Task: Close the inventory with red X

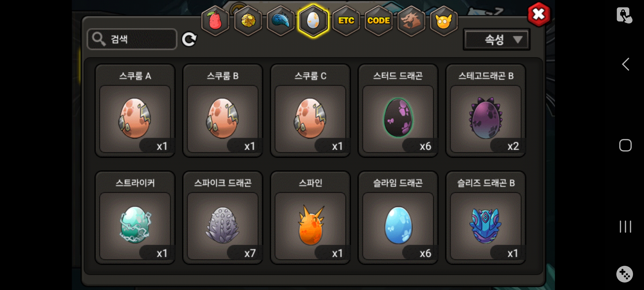Action: 539,14
